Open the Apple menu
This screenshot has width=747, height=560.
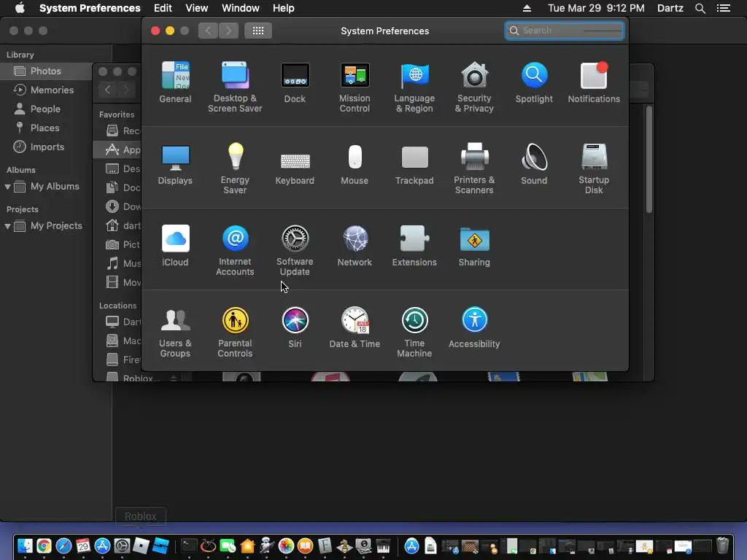(x=20, y=8)
